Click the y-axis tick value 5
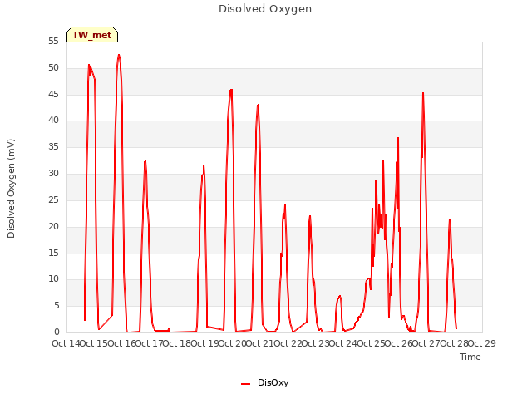 [x=57, y=306]
